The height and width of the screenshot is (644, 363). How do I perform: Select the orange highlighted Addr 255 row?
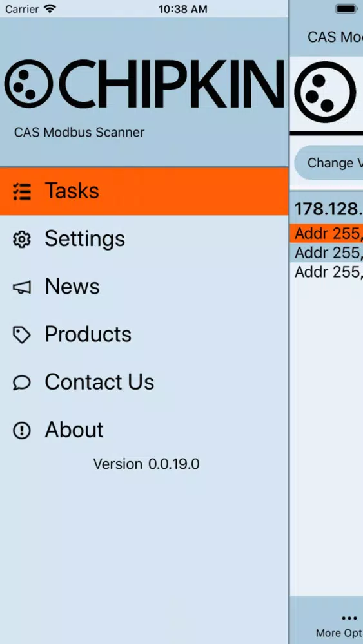pyautogui.click(x=326, y=233)
